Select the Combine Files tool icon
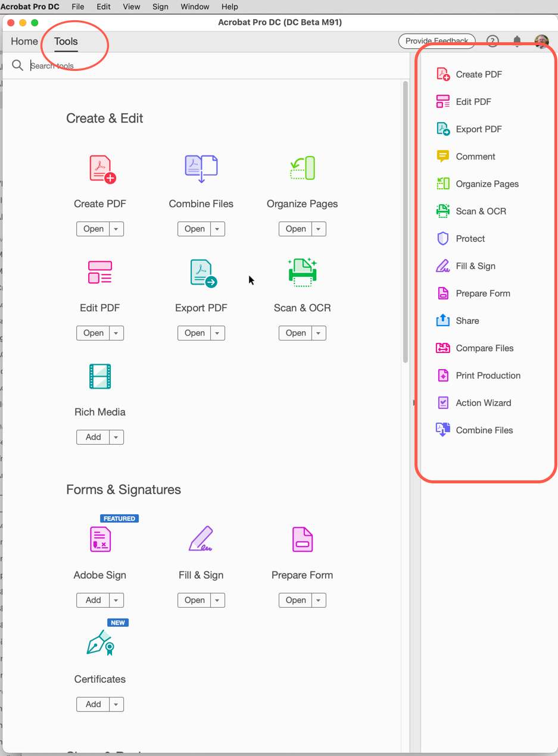Image resolution: width=558 pixels, height=756 pixels. pyautogui.click(x=201, y=167)
